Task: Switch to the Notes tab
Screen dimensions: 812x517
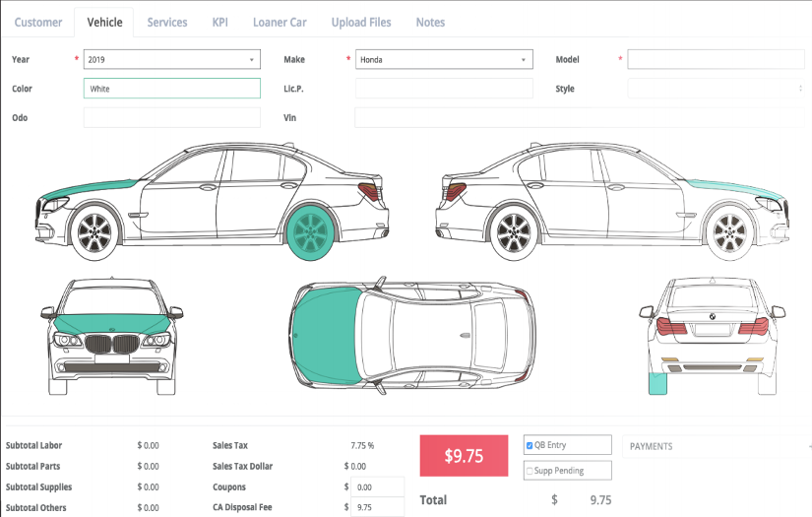Action: tap(430, 23)
